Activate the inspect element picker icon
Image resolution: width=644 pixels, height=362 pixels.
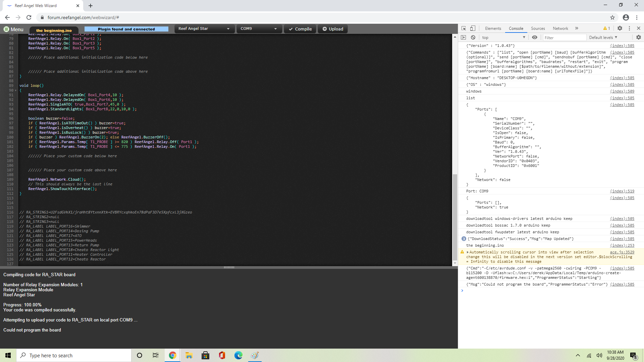click(x=464, y=28)
